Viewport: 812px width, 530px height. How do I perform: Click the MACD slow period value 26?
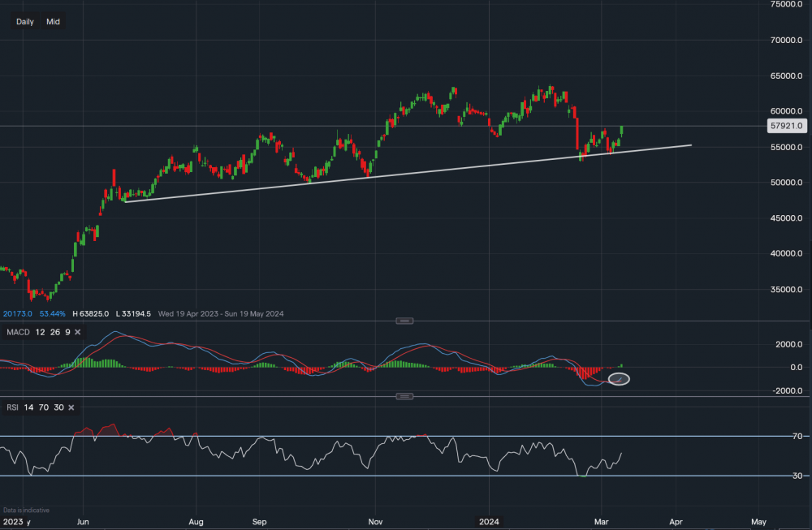click(54, 332)
